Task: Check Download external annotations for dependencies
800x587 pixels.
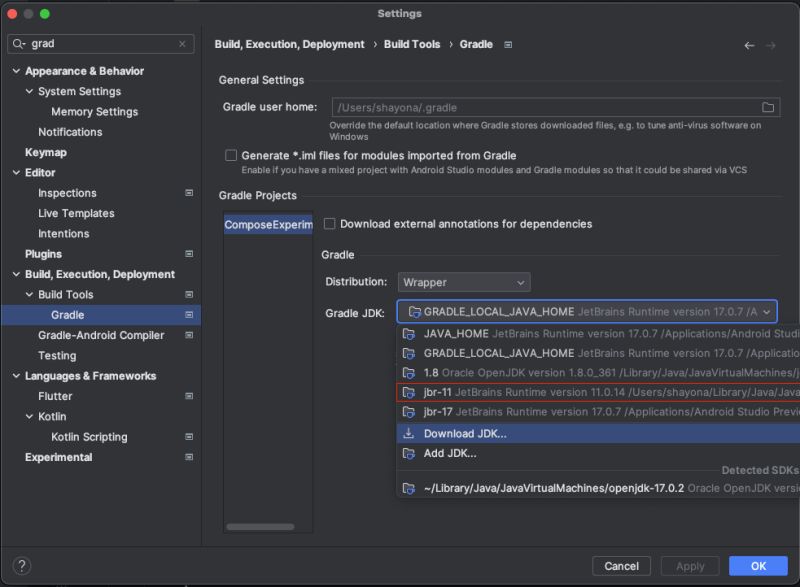Action: pyautogui.click(x=329, y=224)
